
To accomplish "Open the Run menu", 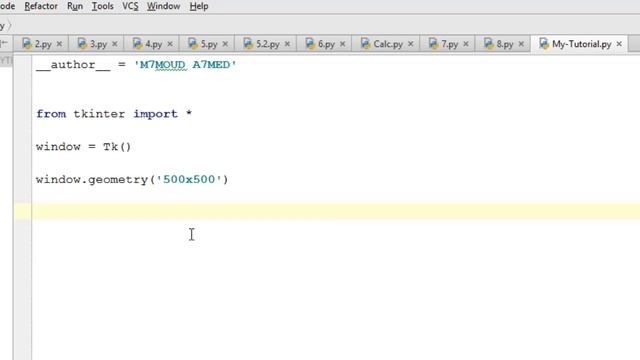I will pyautogui.click(x=75, y=6).
